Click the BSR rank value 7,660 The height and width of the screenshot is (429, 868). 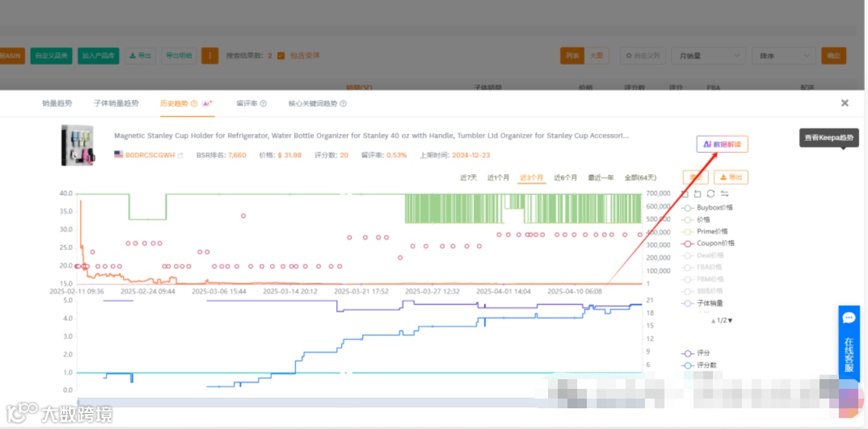coord(237,155)
